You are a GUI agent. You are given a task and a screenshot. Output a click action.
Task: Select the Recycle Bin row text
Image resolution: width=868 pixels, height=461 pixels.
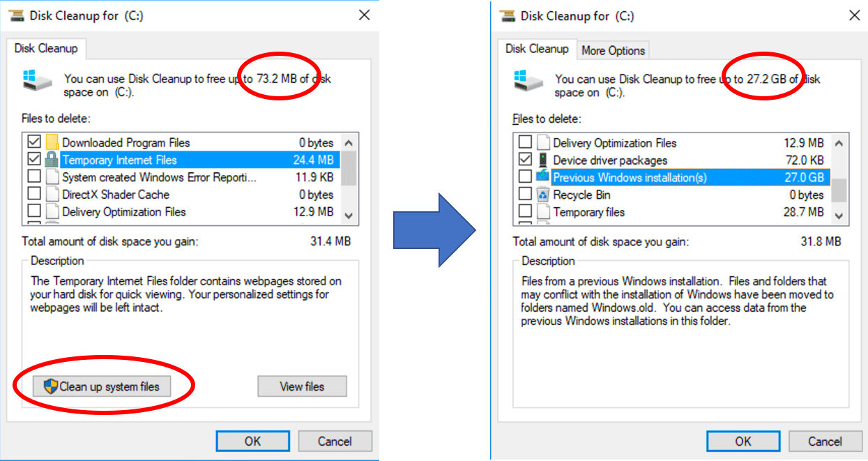coord(581,195)
